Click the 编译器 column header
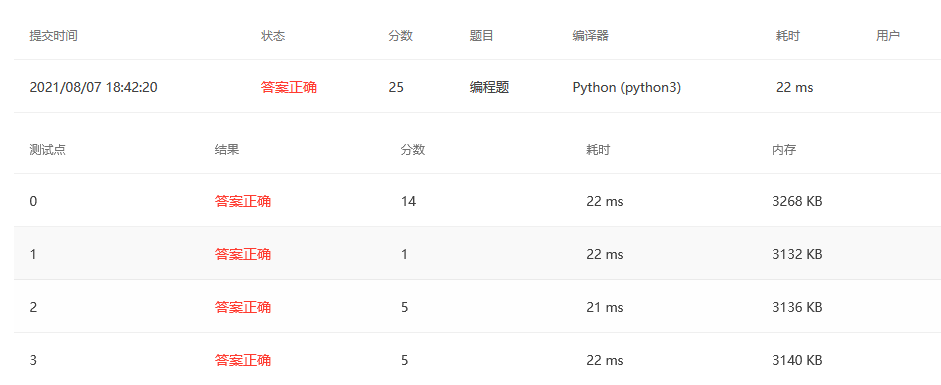The image size is (941, 385). point(591,36)
